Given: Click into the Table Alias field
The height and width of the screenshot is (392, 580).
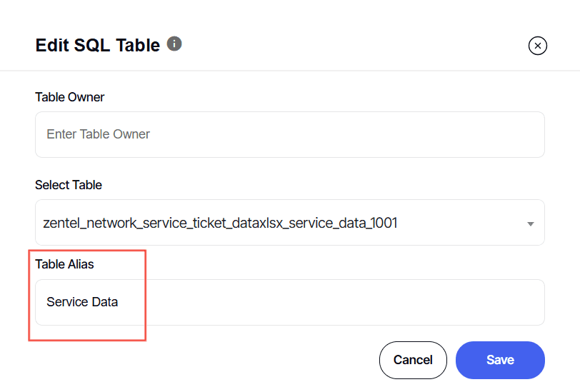Looking at the screenshot, I should pos(289,302).
